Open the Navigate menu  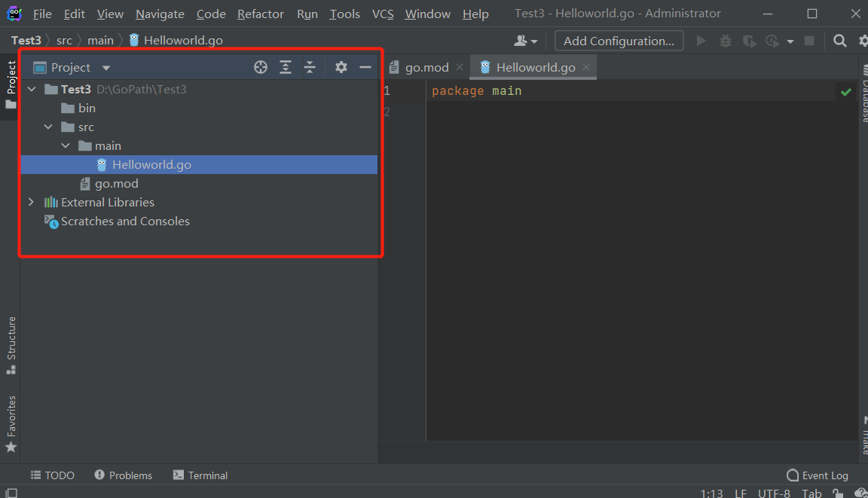click(160, 14)
